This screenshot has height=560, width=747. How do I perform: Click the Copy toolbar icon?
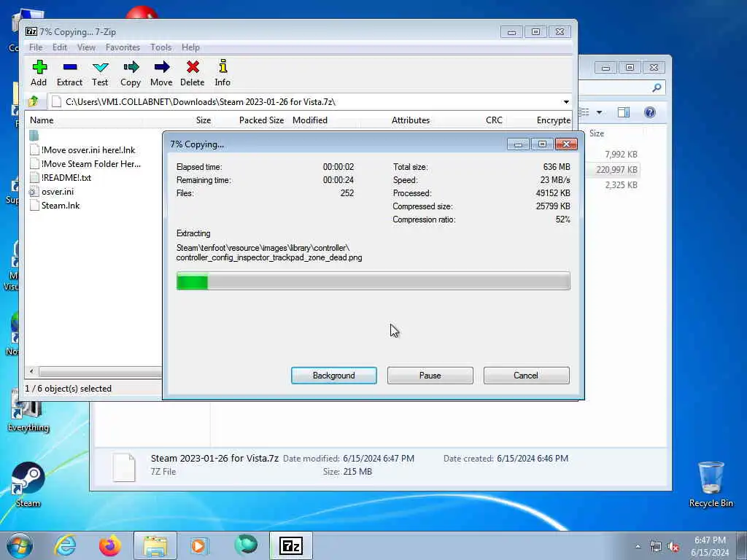click(131, 73)
